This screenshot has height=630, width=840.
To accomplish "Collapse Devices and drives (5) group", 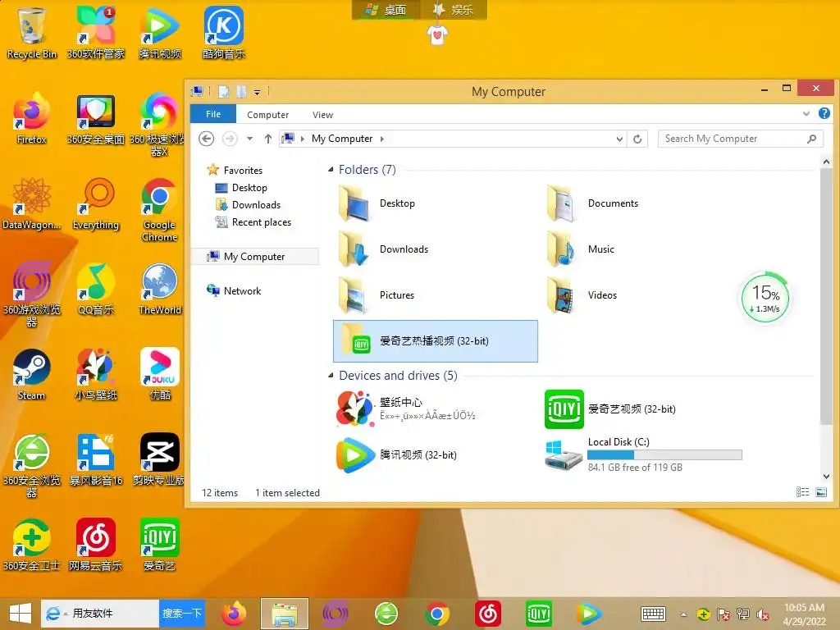I will pos(331,376).
